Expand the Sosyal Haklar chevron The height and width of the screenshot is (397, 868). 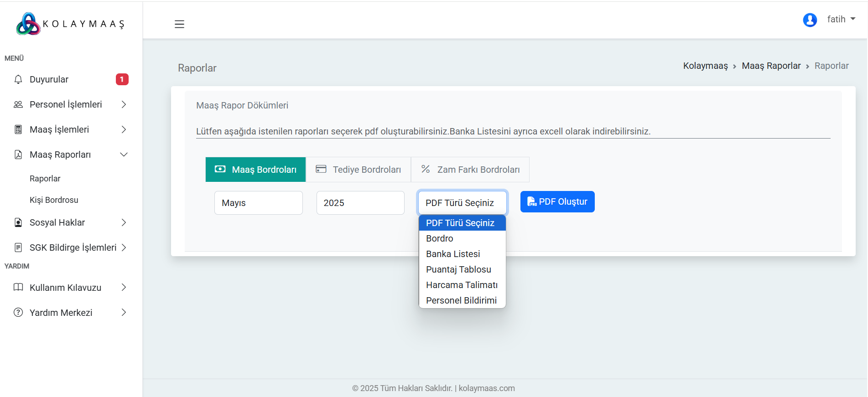[124, 222]
